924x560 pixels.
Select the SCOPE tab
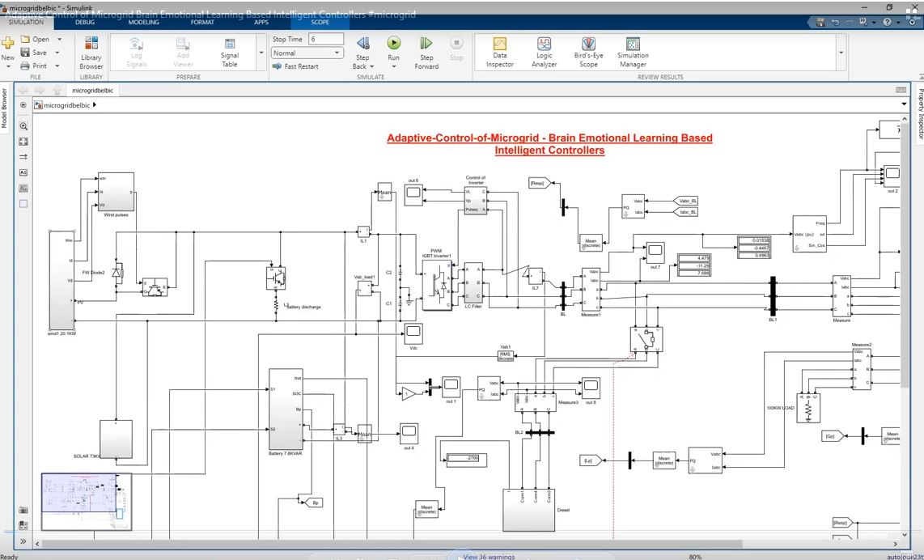coord(320,23)
